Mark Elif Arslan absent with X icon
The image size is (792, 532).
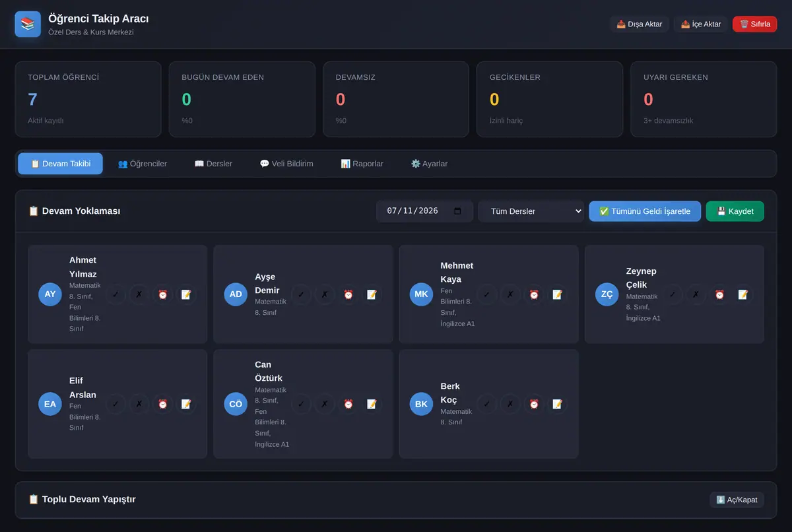click(139, 404)
